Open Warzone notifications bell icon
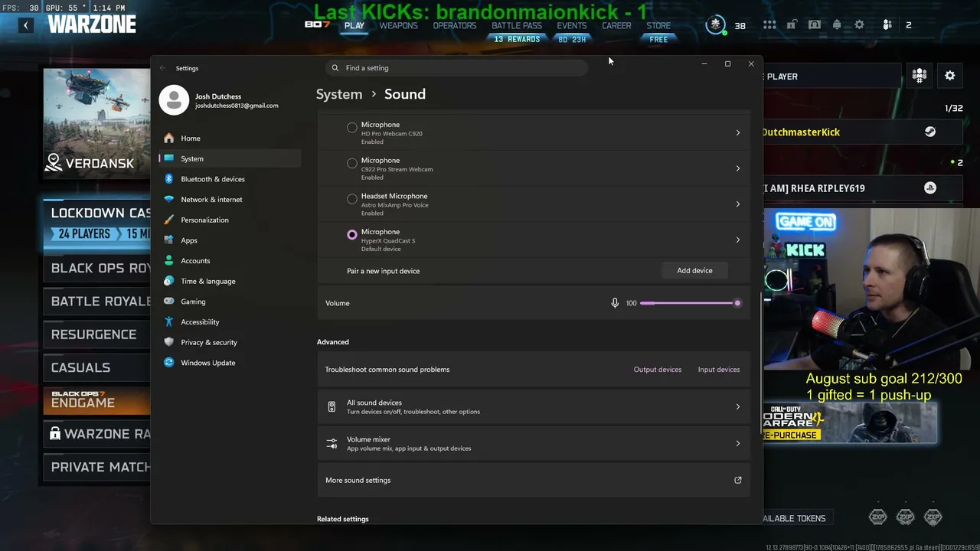Screen dimensions: 980x551 tap(837, 25)
